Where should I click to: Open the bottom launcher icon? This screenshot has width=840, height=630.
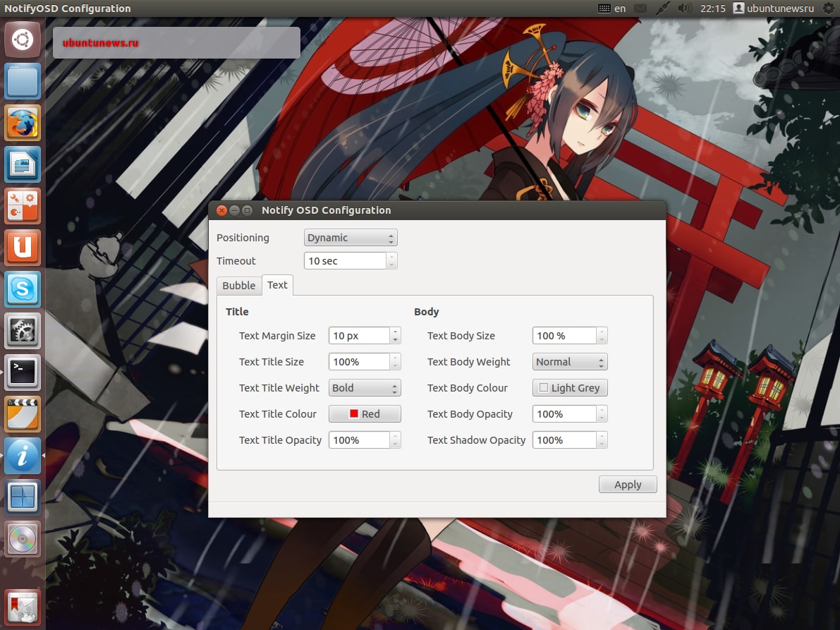(x=23, y=607)
